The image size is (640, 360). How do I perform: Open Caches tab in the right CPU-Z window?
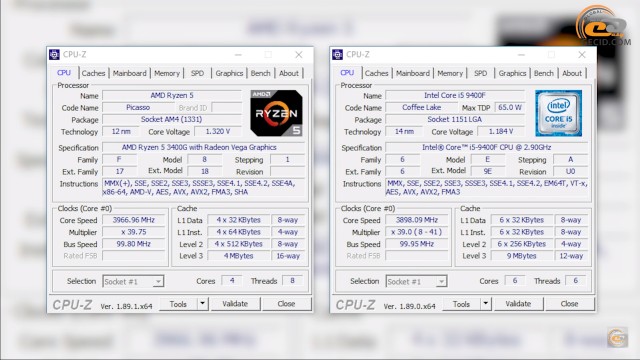coord(377,73)
